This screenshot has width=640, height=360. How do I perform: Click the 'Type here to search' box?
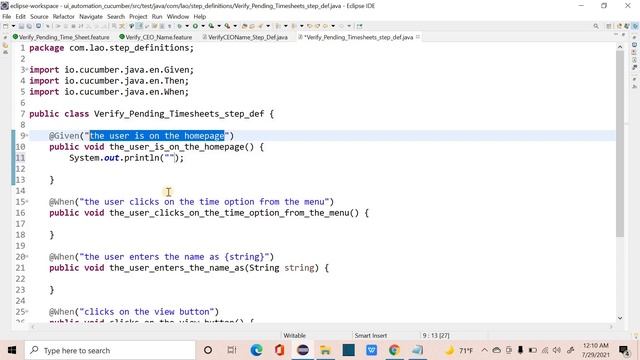(x=110, y=350)
